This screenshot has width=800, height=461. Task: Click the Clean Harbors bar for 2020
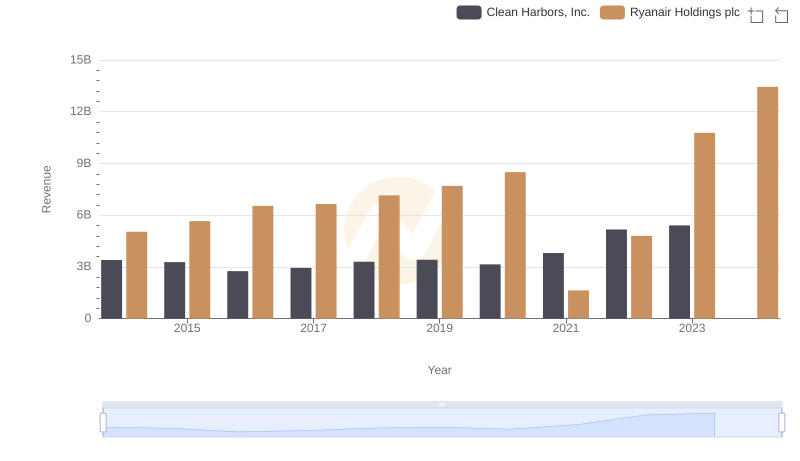click(490, 291)
